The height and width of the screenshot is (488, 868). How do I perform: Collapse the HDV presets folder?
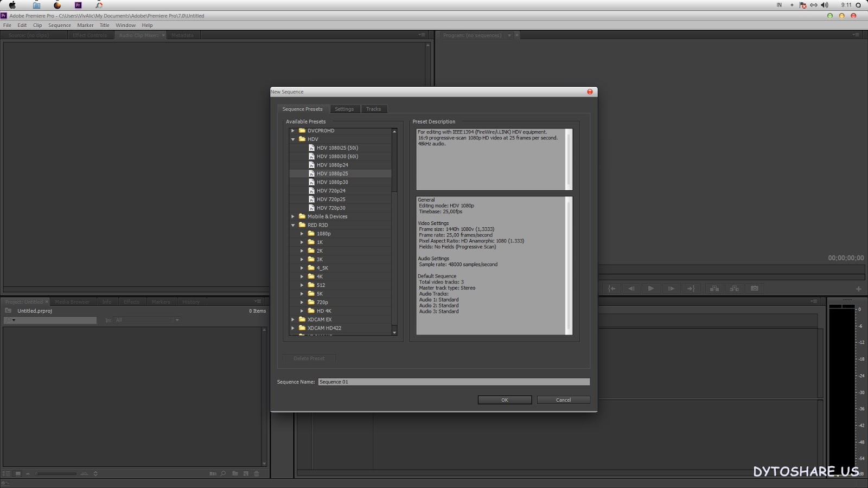click(293, 139)
